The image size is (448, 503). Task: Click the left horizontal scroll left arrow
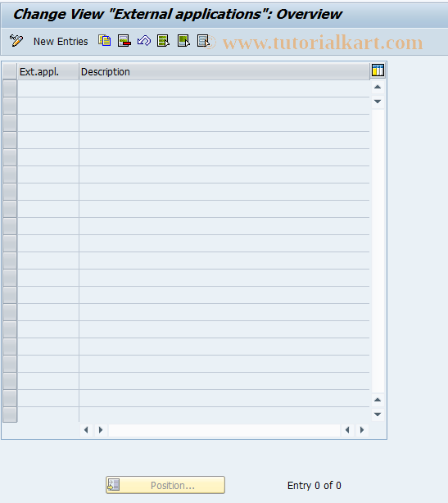pyautogui.click(x=86, y=430)
